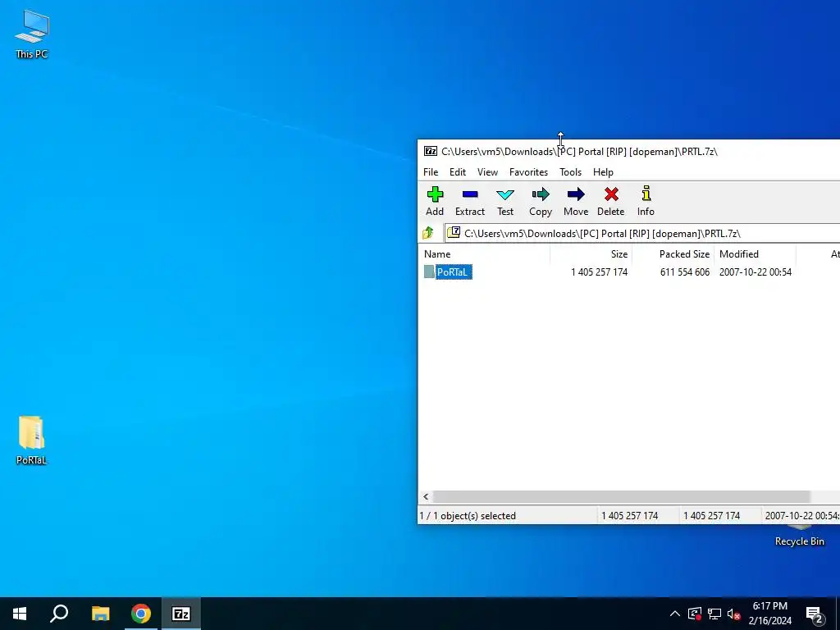Screen dimensions: 840x630
Task: Show hidden tray icons chevron
Action: [x=675, y=614]
